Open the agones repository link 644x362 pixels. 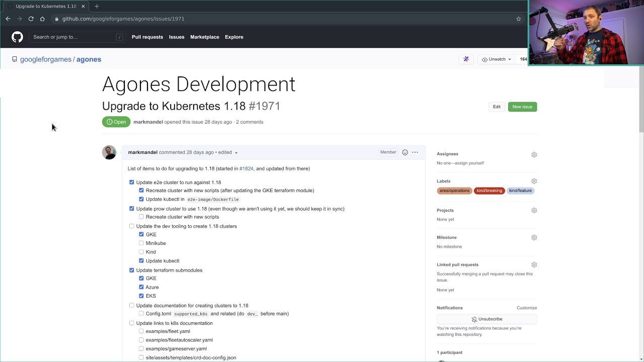point(89,59)
